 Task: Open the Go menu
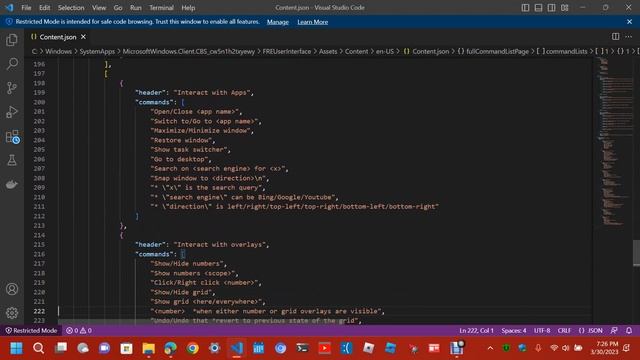tap(118, 8)
